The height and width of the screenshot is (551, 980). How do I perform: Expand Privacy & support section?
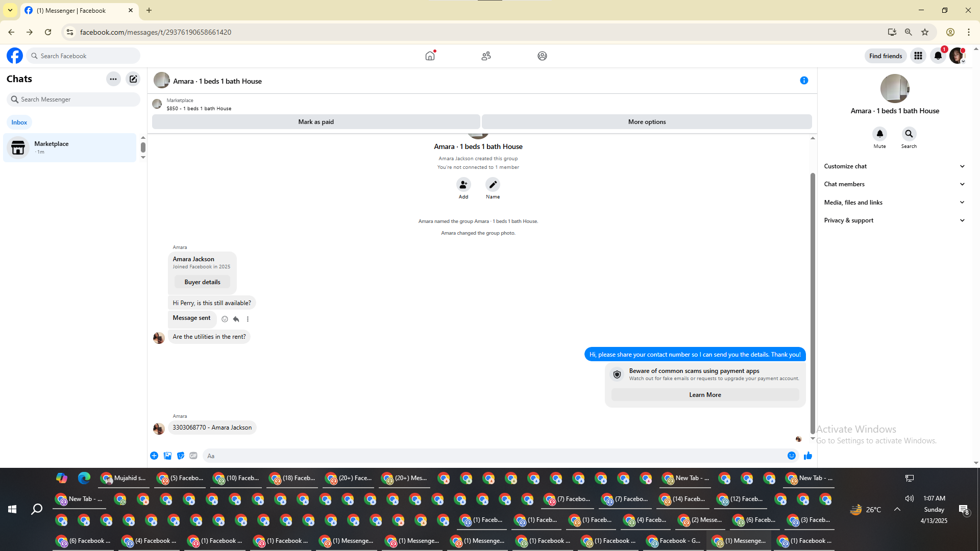(895, 220)
